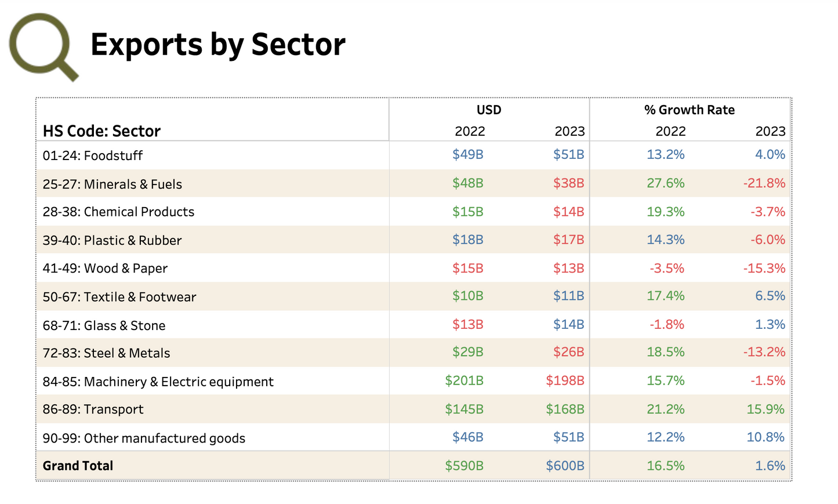
Task: Select the $600B Grand Total 2023 value
Action: pos(564,466)
